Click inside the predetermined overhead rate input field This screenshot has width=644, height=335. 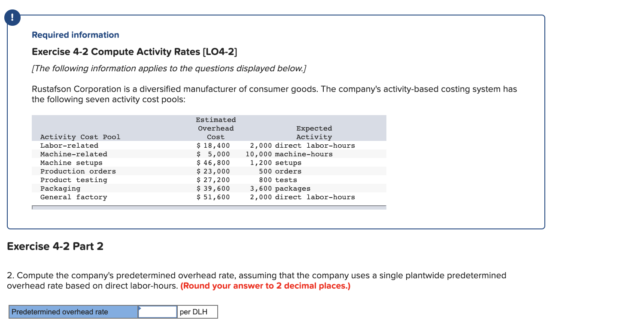point(158,311)
